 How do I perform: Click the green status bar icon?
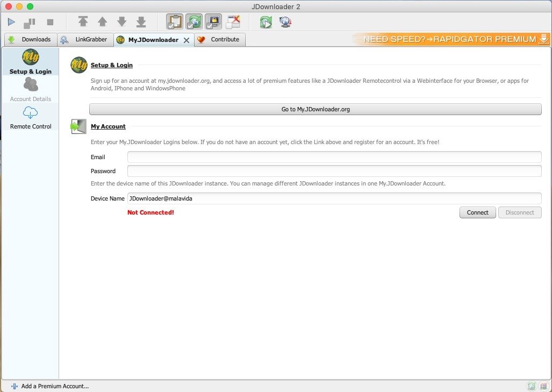pos(531,387)
